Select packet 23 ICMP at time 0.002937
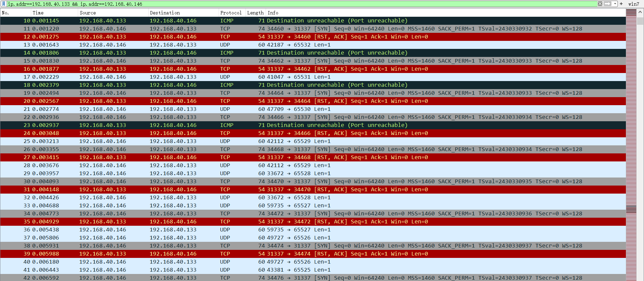 click(x=313, y=125)
